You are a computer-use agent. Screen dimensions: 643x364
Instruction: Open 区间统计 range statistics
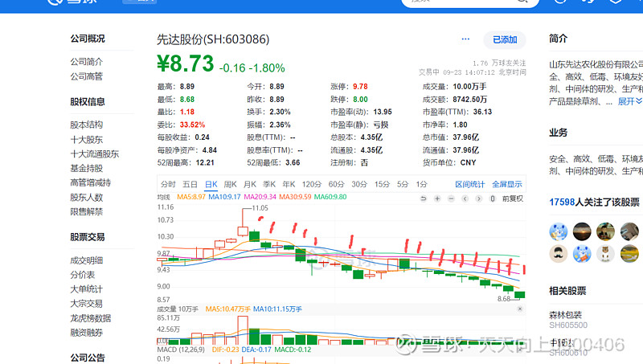(x=470, y=185)
